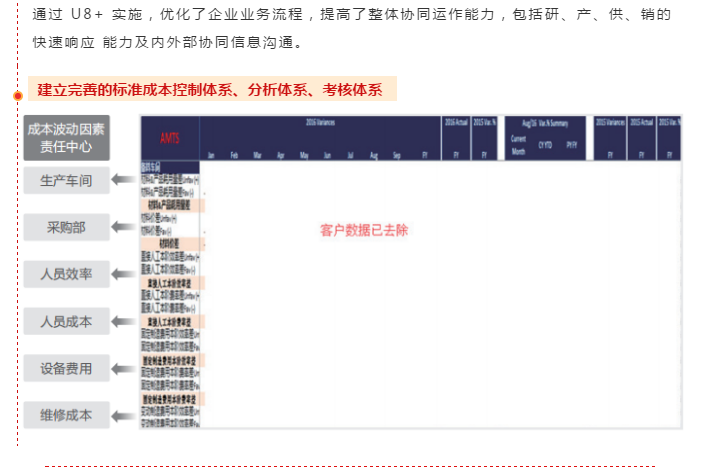Image resolution: width=701 pixels, height=474 pixels.
Task: Click the arrow pointing to 生产车间
Action: pyautogui.click(x=125, y=180)
